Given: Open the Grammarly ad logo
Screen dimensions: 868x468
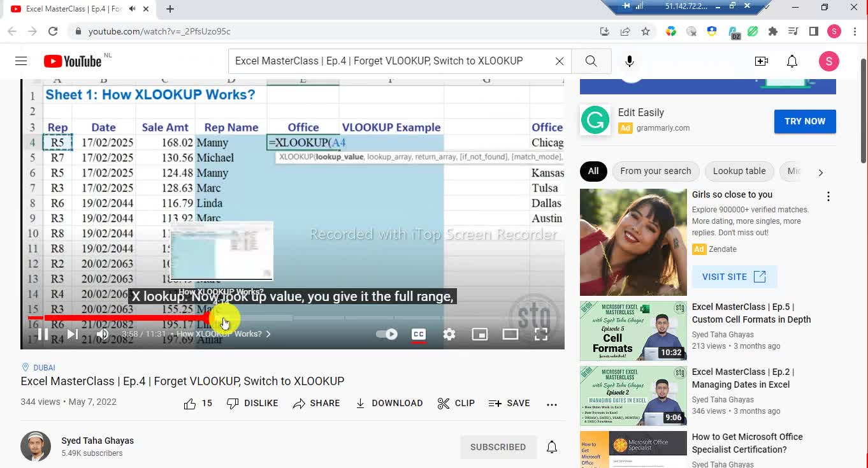Looking at the screenshot, I should click(x=595, y=120).
